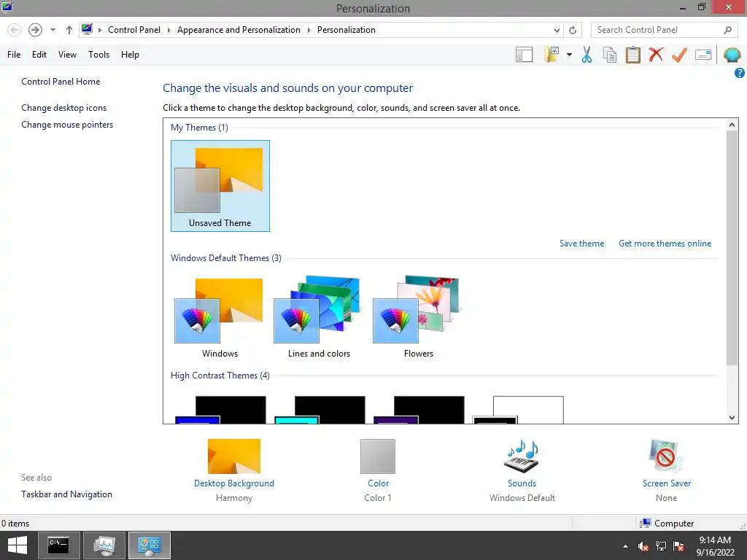Screen dimensions: 747x560
Task: Open the folder options dropdown arrow
Action: pyautogui.click(x=569, y=55)
